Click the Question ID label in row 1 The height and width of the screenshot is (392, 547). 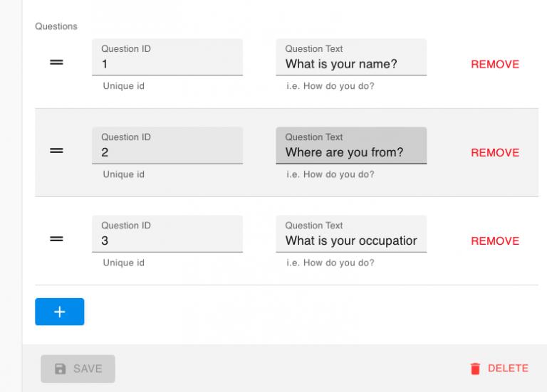coord(126,49)
